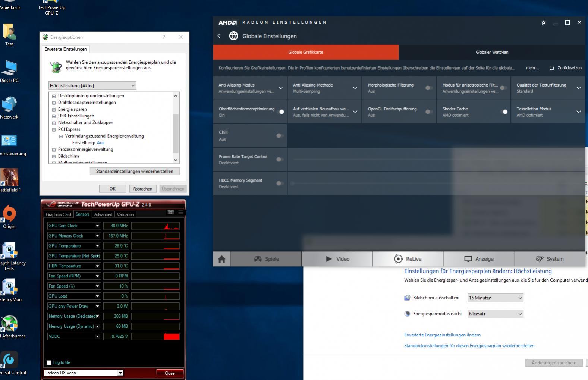Open Dieser PC desktop icon
This screenshot has width=588, height=380.
(9, 72)
